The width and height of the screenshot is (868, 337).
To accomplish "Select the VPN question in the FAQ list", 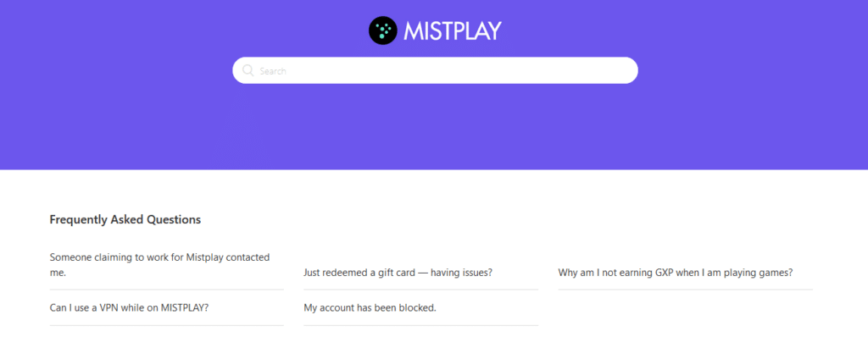I will [129, 307].
